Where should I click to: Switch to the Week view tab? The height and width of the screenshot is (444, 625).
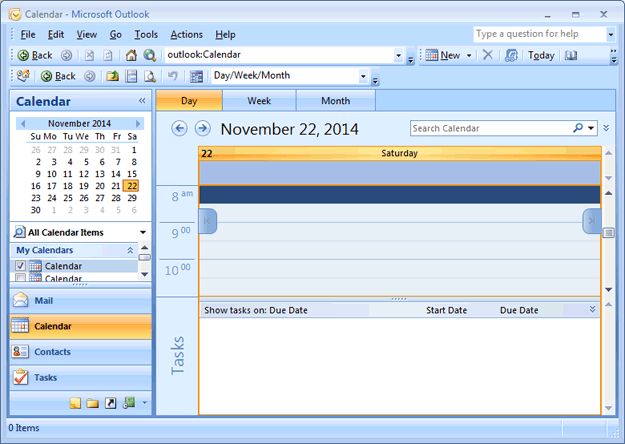click(259, 101)
